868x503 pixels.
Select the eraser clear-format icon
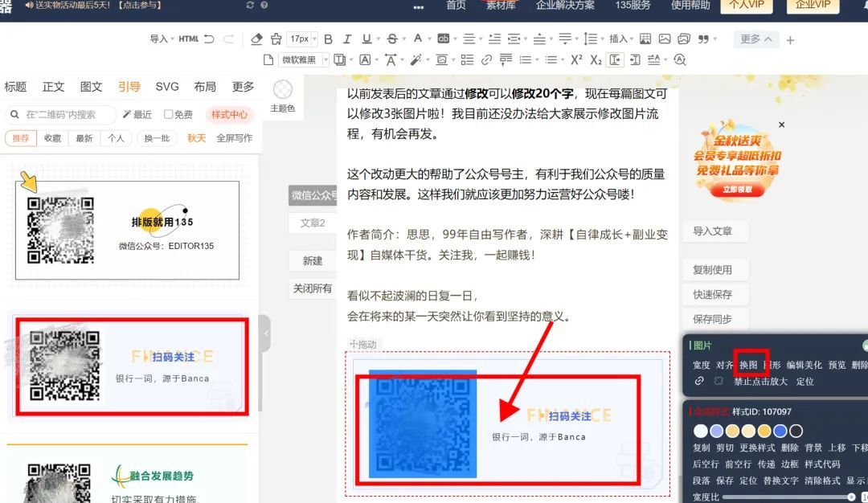point(256,39)
